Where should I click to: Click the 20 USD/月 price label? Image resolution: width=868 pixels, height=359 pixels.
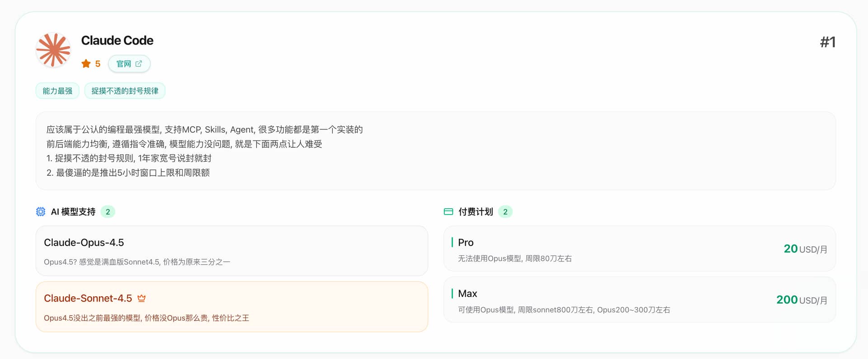(x=805, y=249)
